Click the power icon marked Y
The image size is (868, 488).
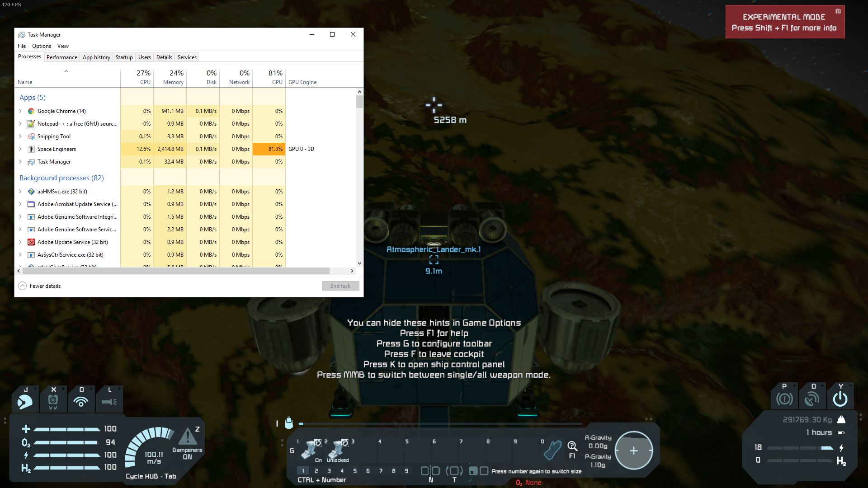pyautogui.click(x=840, y=399)
